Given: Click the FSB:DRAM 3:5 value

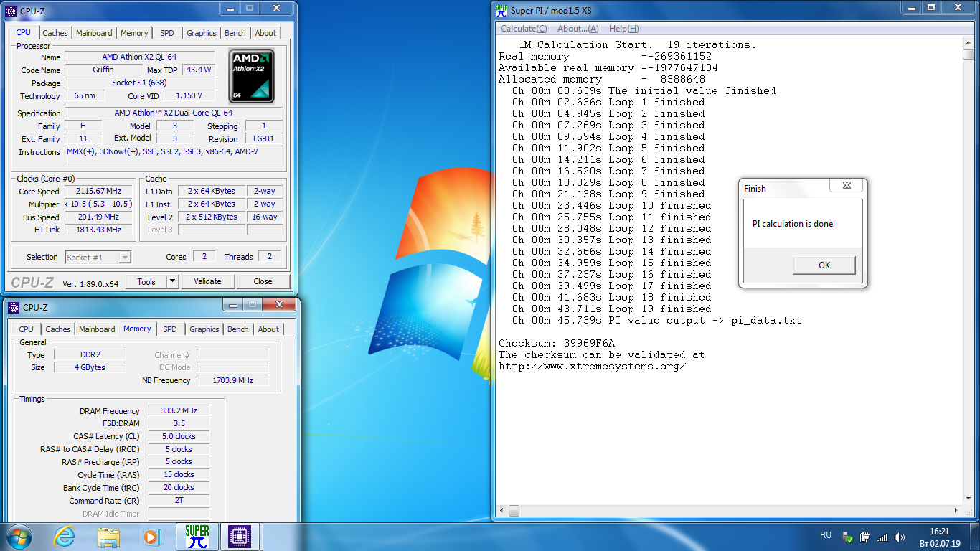Looking at the screenshot, I should coord(179,423).
